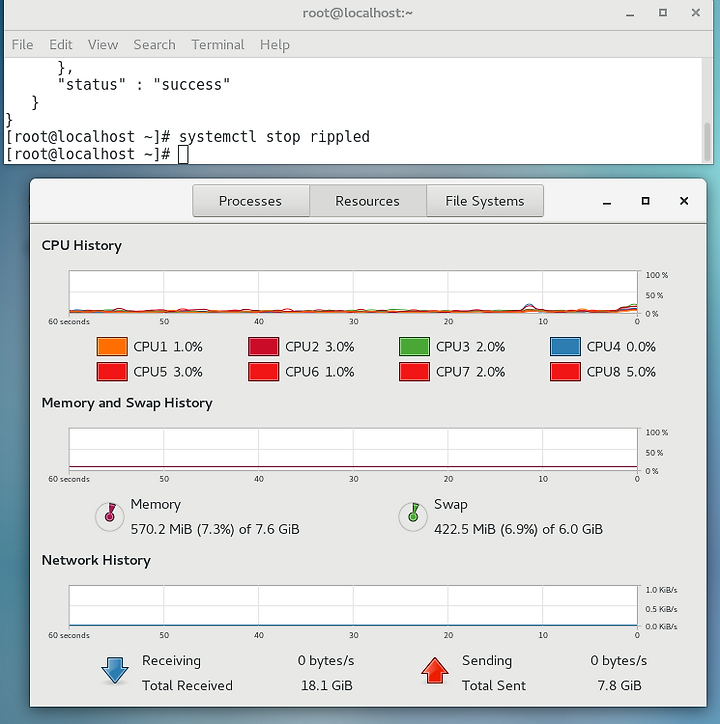Change the CPU6 red color swatch
This screenshot has height=724, width=720.
pyautogui.click(x=264, y=372)
